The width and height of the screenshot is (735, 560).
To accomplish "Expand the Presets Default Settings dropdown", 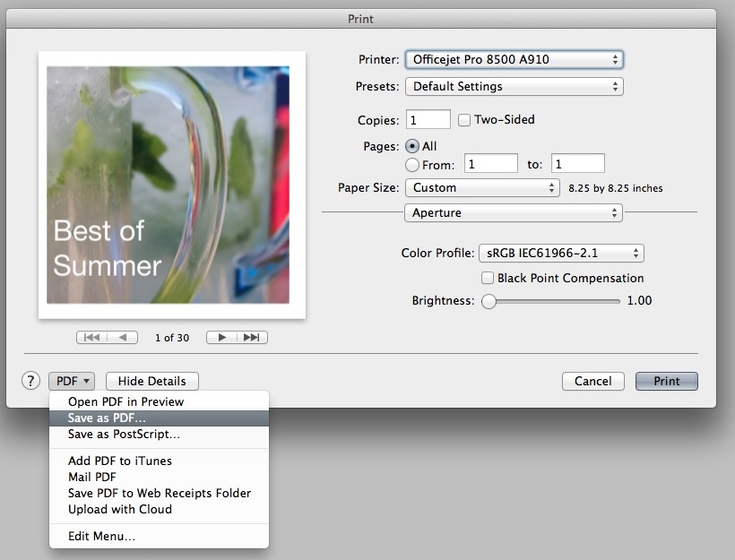I will click(x=514, y=87).
